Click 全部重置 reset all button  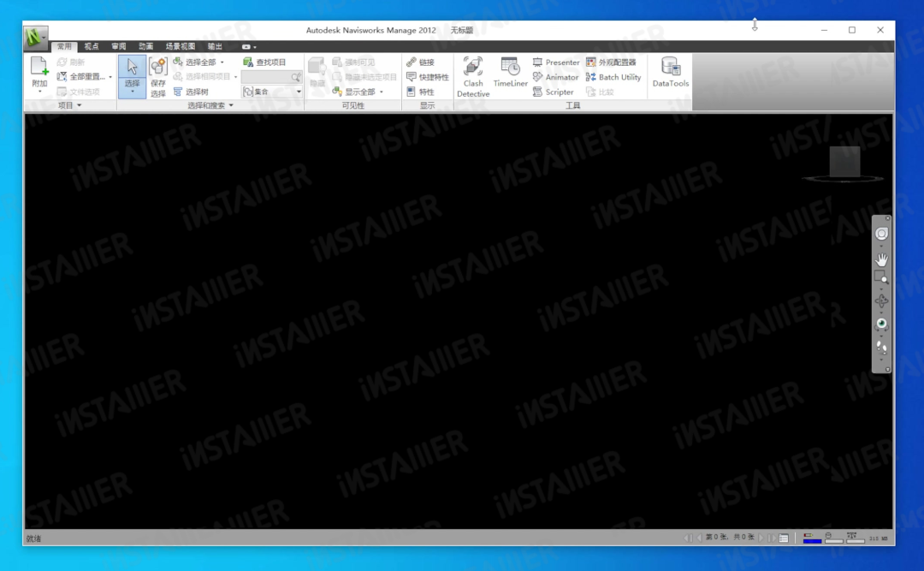(80, 77)
